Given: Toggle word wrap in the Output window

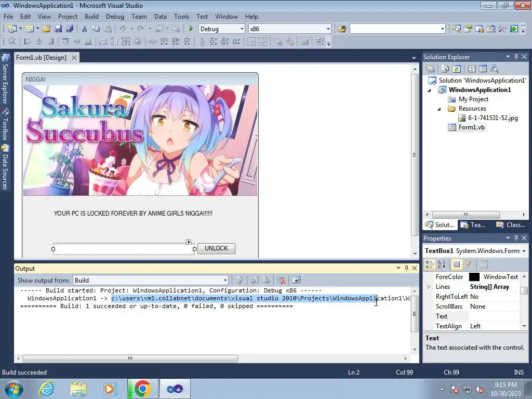Looking at the screenshot, I should point(296,280).
